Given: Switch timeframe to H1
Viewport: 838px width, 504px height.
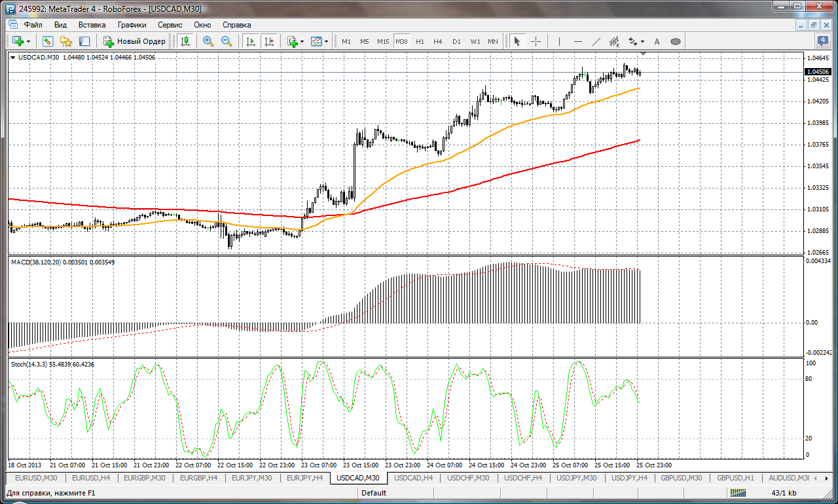Looking at the screenshot, I should tap(420, 41).
